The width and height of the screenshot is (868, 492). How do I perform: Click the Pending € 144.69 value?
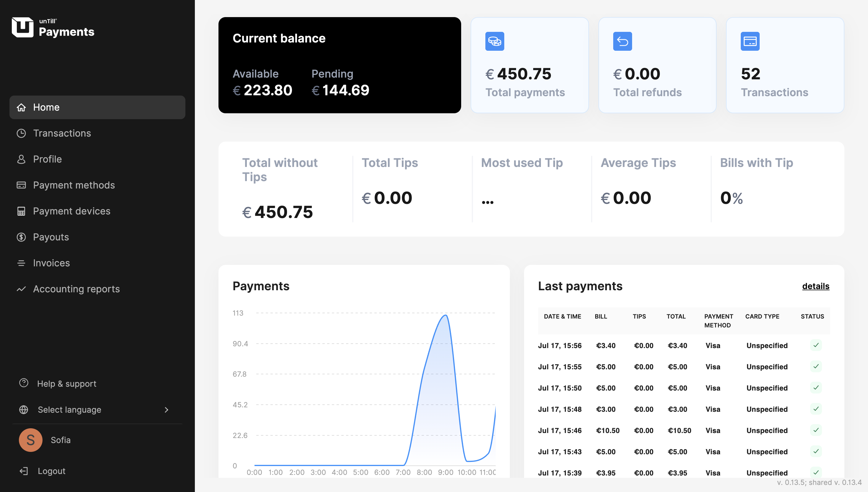pos(340,90)
